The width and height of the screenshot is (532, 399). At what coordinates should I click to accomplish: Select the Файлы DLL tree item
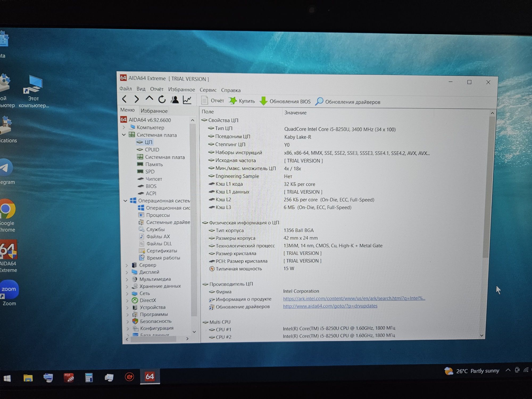[155, 244]
